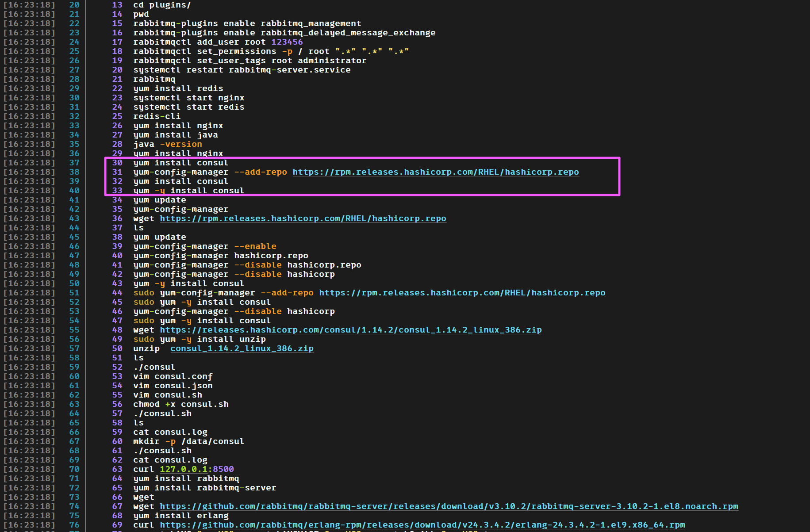Open the hashicorp.repo link in the sudo yum-config-manager line 44
810x532 pixels.
pyautogui.click(x=462, y=293)
